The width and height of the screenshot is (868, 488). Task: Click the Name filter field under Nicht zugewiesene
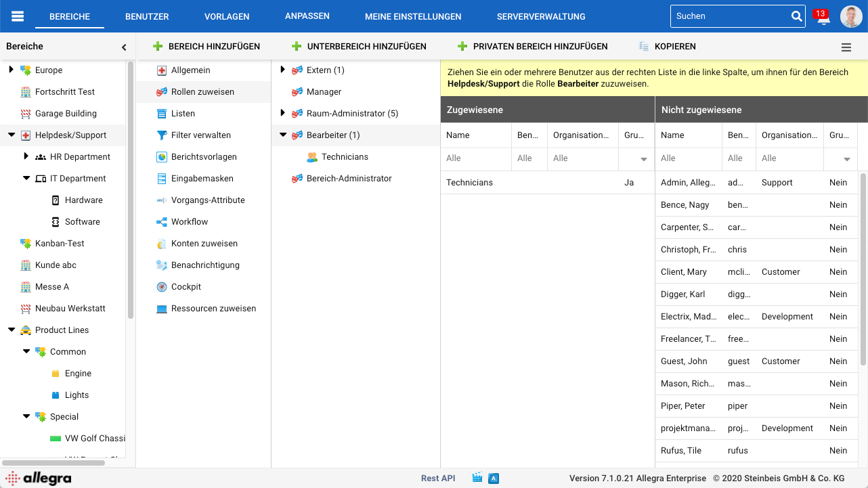coord(688,158)
